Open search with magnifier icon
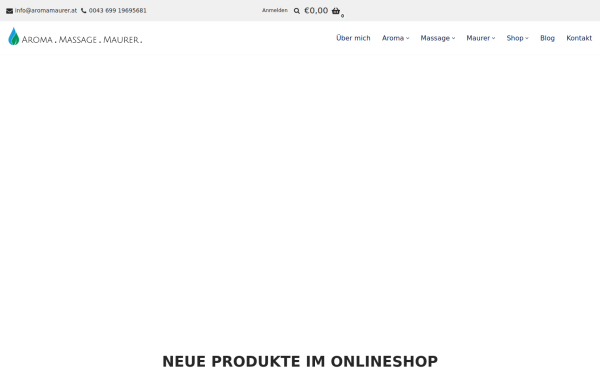Image resolution: width=600 pixels, height=375 pixels. [x=297, y=11]
